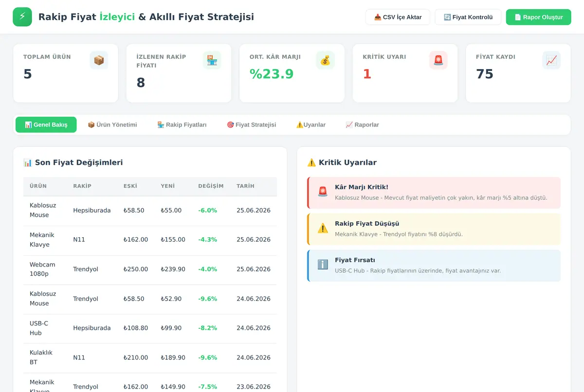Click the ₺155.00 new price cell
The width and height of the screenshot is (584, 392).
[x=173, y=240]
